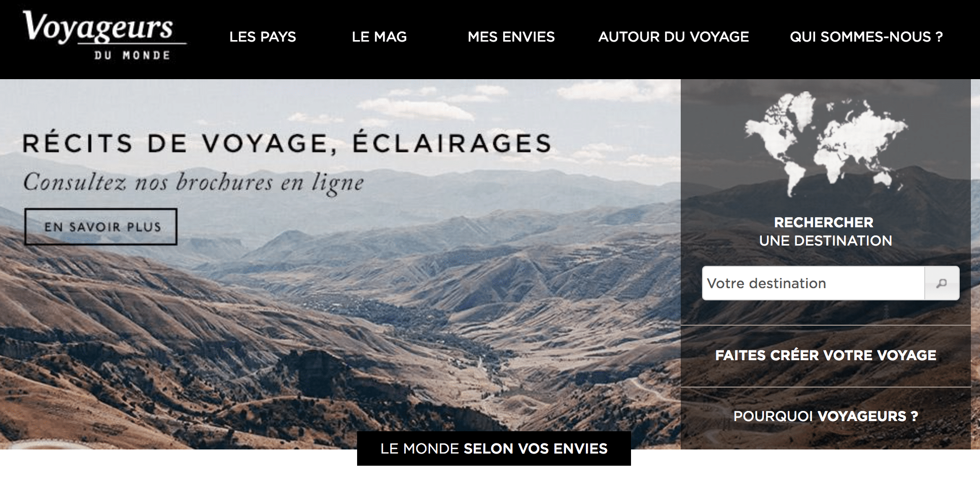Open the LES PAYS menu
980x485 pixels.
(262, 37)
